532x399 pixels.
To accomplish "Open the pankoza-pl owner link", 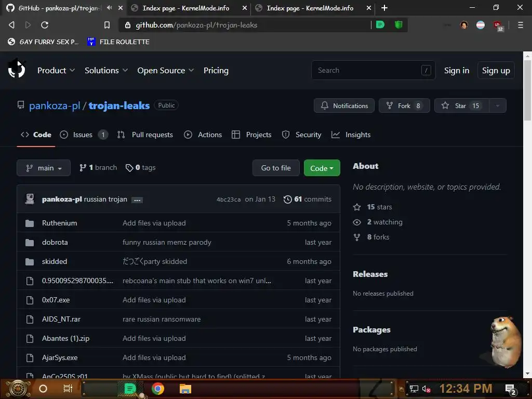I will 55,105.
